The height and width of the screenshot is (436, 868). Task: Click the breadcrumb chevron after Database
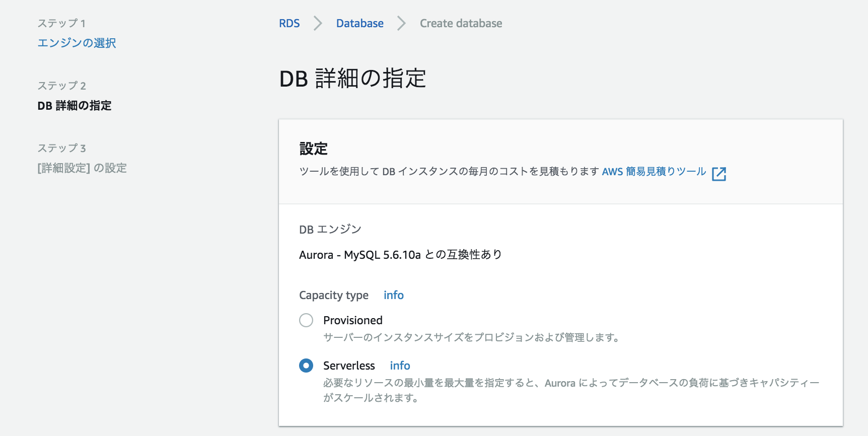pyautogui.click(x=401, y=24)
